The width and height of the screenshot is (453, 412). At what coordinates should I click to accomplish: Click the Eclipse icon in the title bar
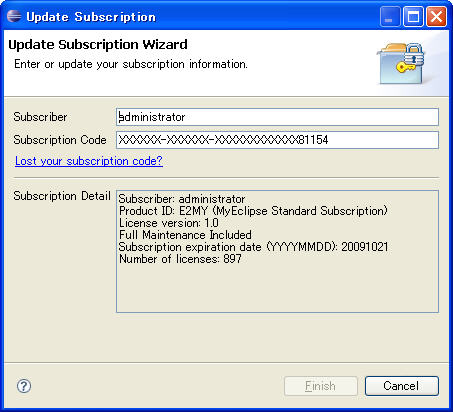pos(14,16)
